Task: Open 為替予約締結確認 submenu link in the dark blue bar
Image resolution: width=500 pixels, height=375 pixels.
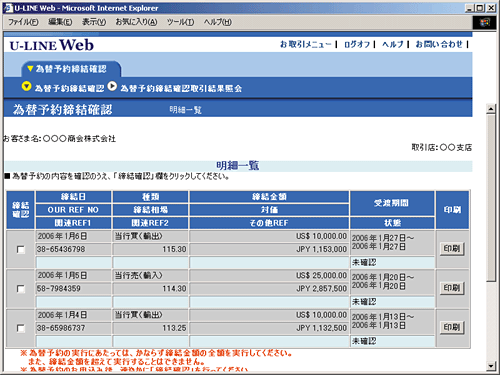Action: [69, 88]
